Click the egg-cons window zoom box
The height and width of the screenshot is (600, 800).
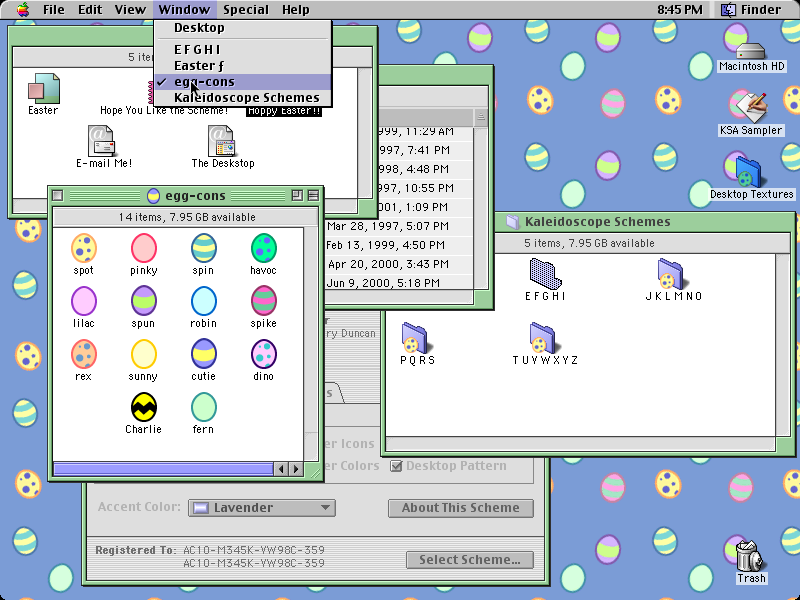[297, 195]
